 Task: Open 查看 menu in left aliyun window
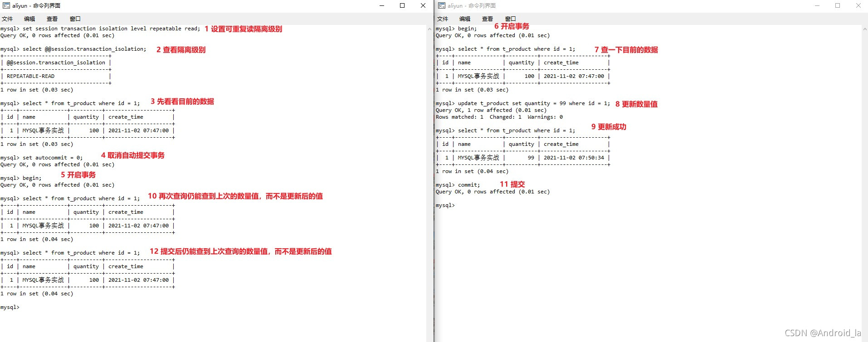[52, 19]
